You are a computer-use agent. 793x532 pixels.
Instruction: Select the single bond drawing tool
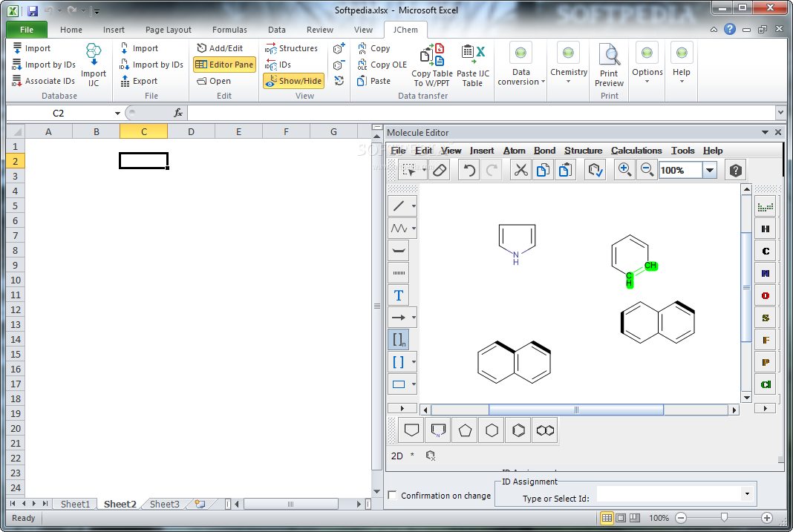(399, 206)
